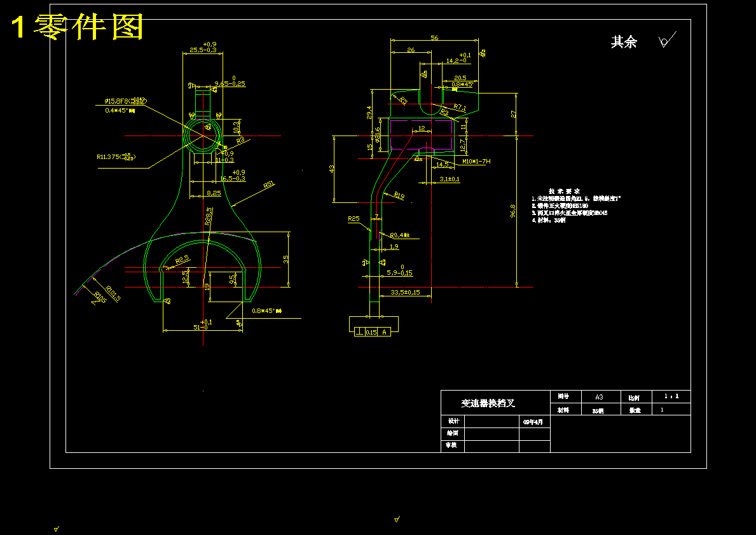Select the R105 arc radius label
The width and height of the screenshot is (756, 535).
click(x=100, y=298)
